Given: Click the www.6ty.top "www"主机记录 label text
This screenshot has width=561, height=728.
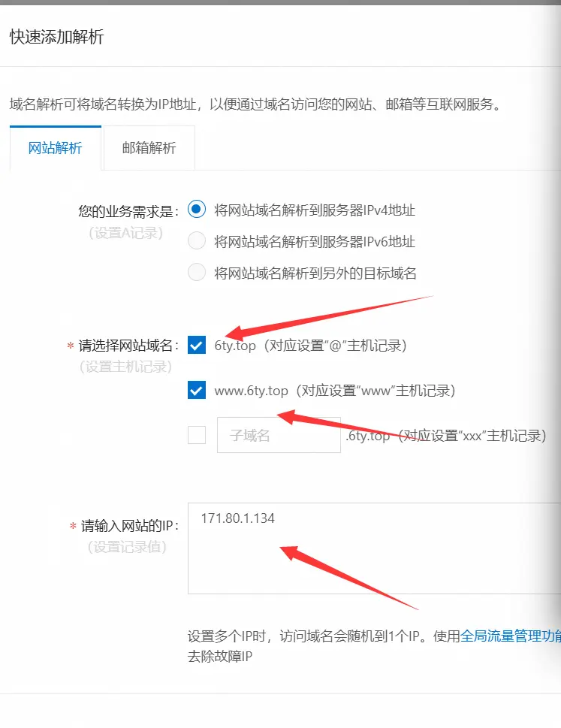Looking at the screenshot, I should coord(334,391).
